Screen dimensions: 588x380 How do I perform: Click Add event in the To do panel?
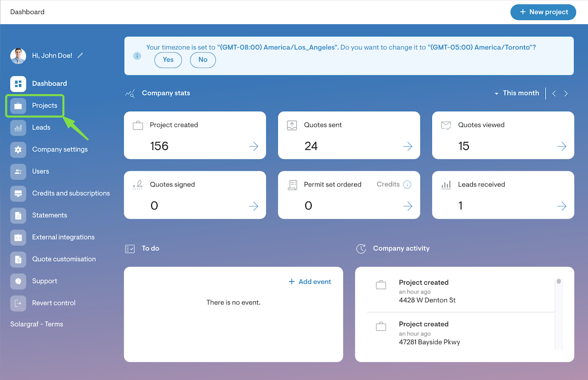(x=310, y=281)
